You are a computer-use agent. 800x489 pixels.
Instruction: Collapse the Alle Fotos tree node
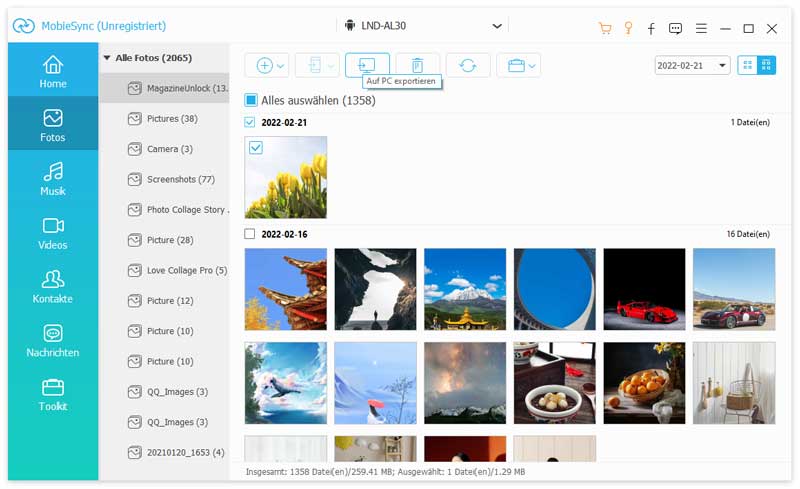point(107,58)
